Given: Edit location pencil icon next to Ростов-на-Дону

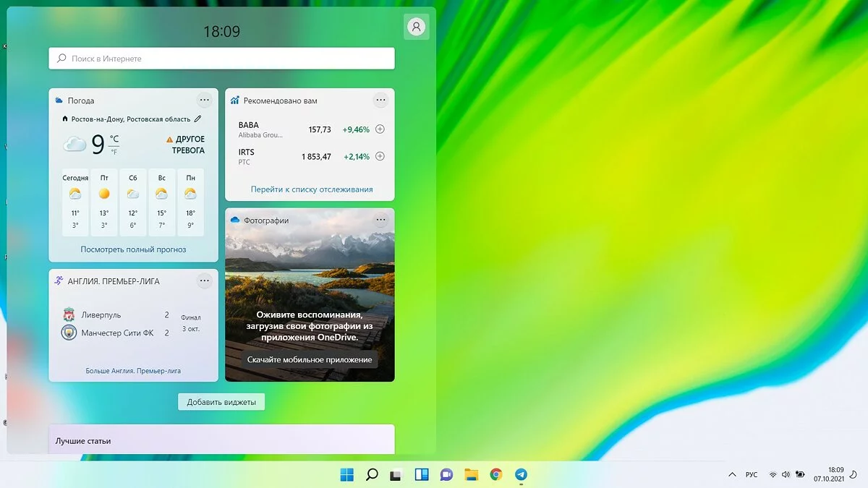Looking at the screenshot, I should 197,119.
